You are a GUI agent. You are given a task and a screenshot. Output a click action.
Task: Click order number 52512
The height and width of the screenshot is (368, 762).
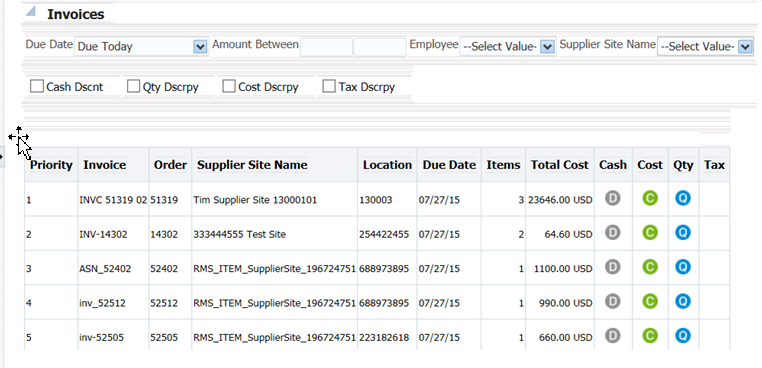point(164,303)
